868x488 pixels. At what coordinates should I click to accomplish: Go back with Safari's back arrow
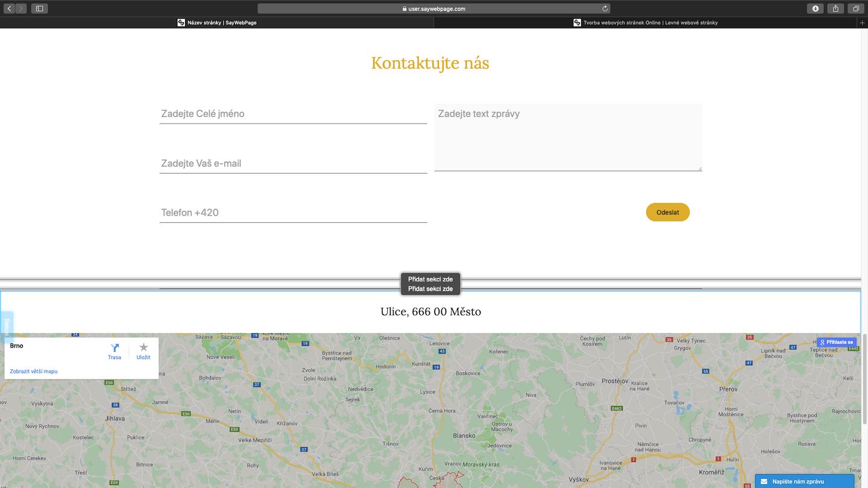coord(10,8)
